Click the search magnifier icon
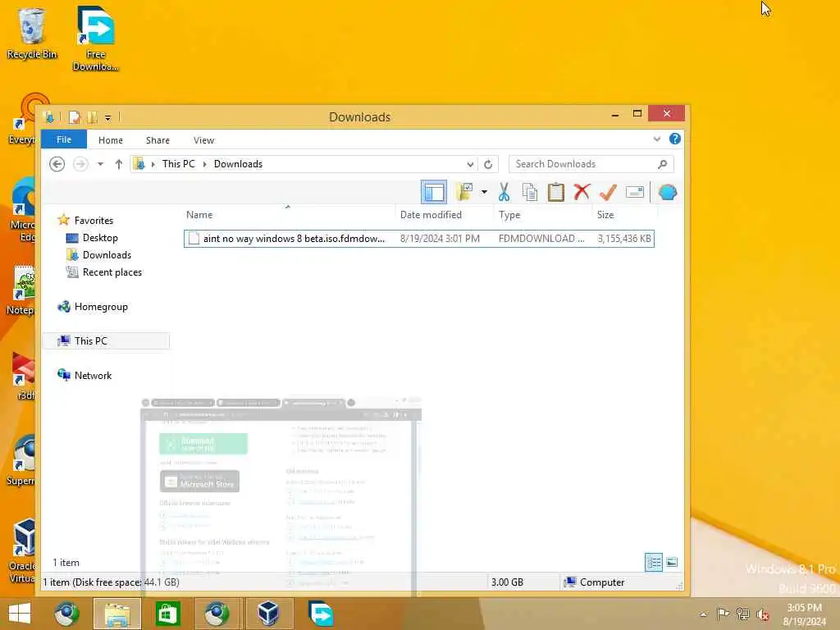This screenshot has height=630, width=840. [x=663, y=164]
